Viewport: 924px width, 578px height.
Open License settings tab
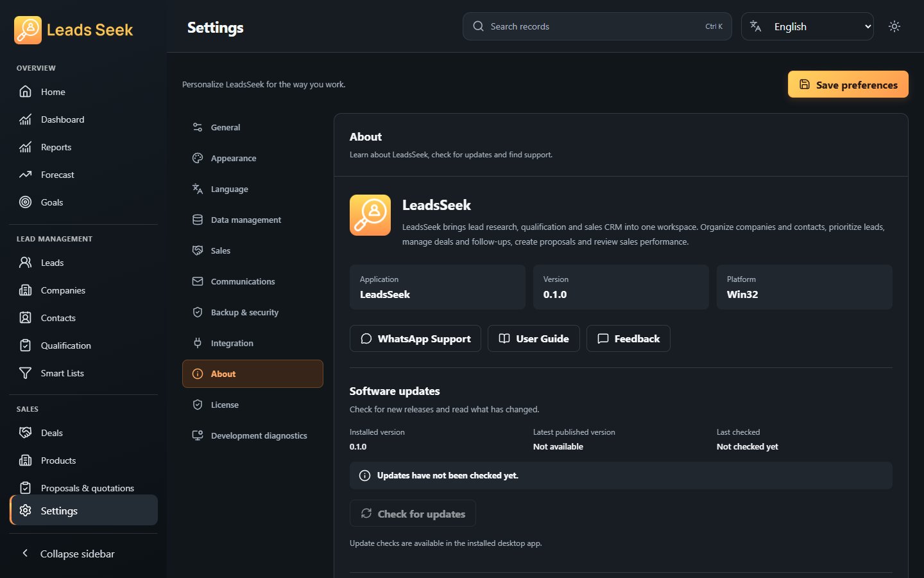pyautogui.click(x=252, y=405)
